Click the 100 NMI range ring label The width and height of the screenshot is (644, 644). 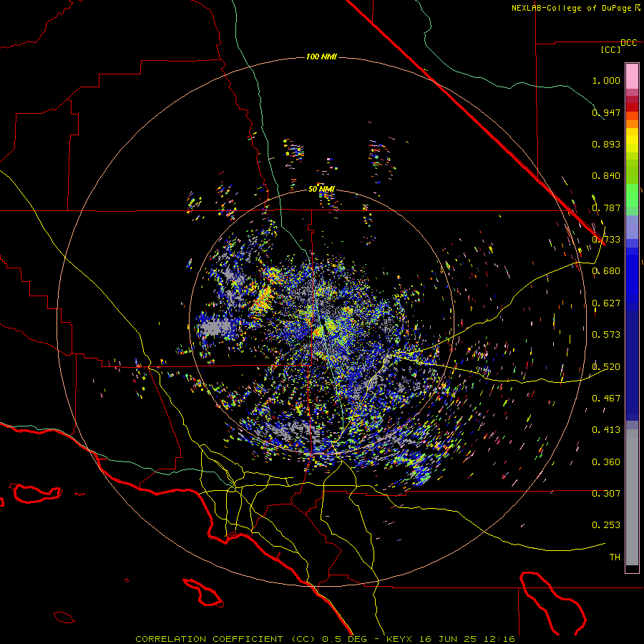321,57
